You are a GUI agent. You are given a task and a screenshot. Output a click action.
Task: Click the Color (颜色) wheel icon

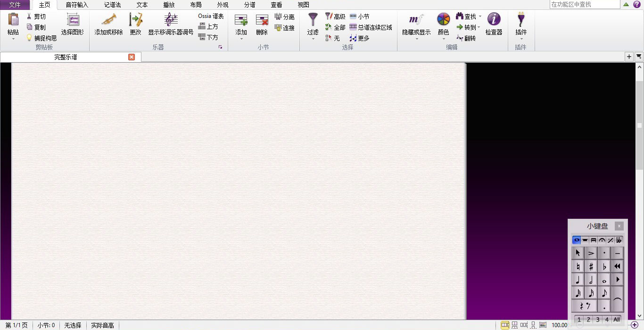444,19
